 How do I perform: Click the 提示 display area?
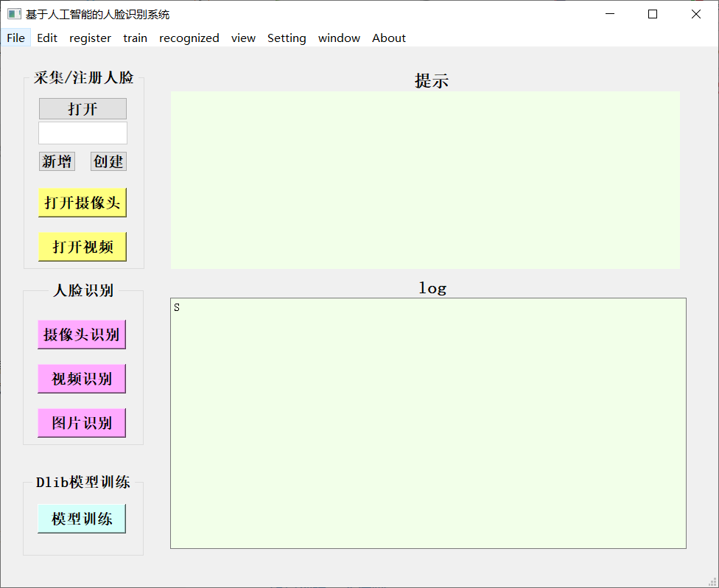click(425, 181)
